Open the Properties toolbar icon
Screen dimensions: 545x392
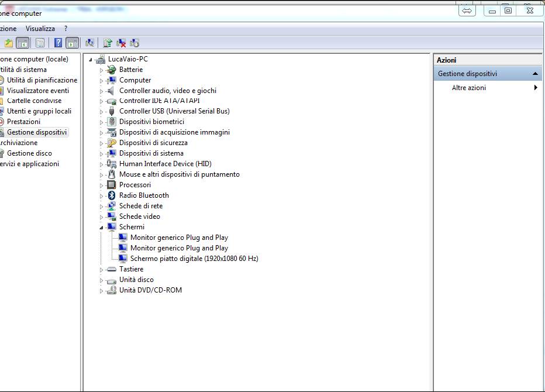pyautogui.click(x=40, y=43)
